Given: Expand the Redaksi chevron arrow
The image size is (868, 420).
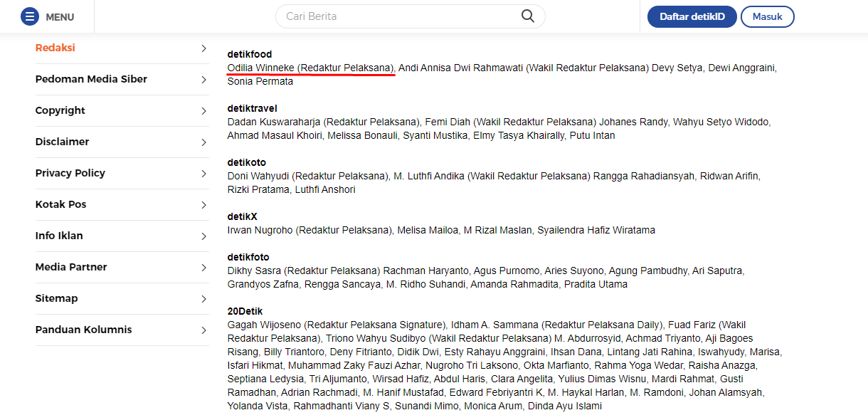Looking at the screenshot, I should (203, 48).
